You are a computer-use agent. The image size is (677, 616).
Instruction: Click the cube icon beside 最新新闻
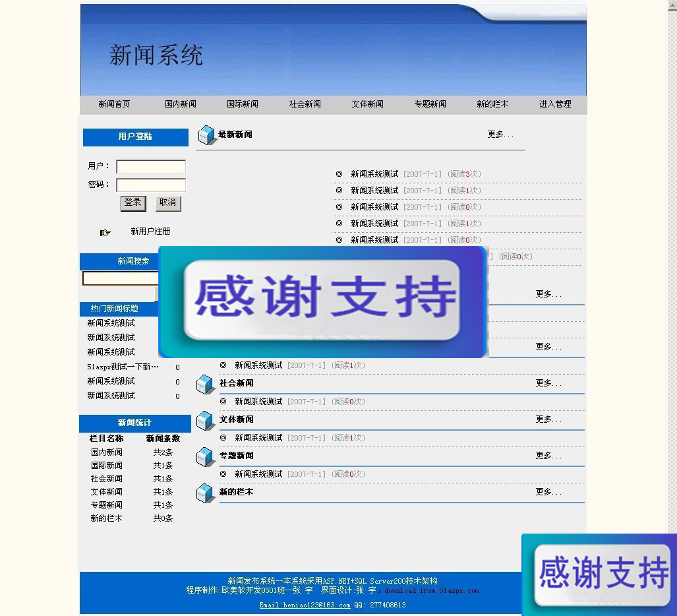pyautogui.click(x=206, y=135)
